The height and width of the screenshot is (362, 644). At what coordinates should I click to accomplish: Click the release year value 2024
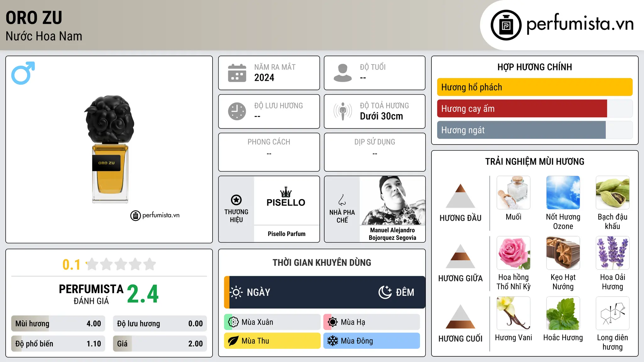pos(264,78)
